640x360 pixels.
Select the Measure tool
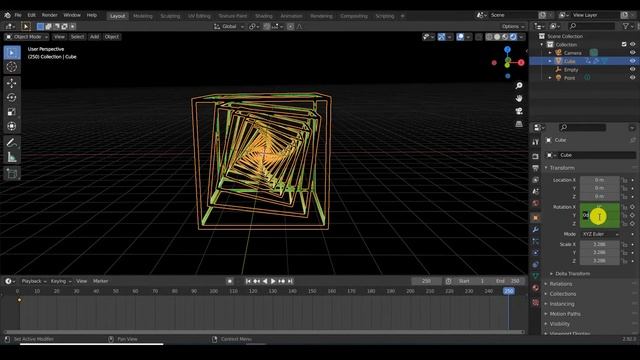12,157
